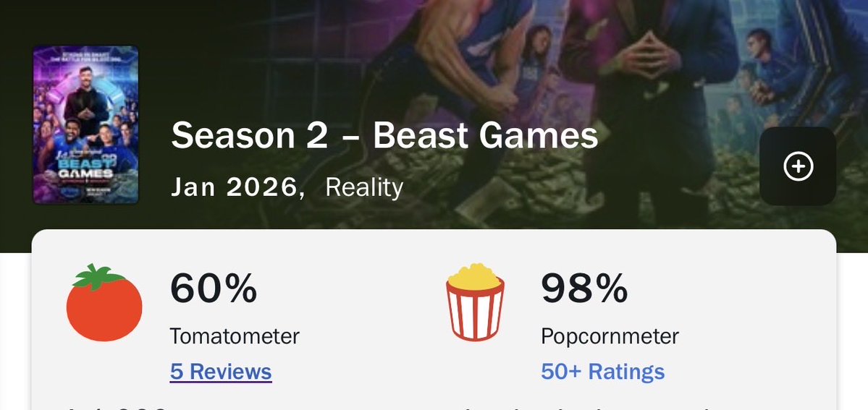The height and width of the screenshot is (410, 868).
Task: Open the 50+ Ratings link
Action: point(602,372)
